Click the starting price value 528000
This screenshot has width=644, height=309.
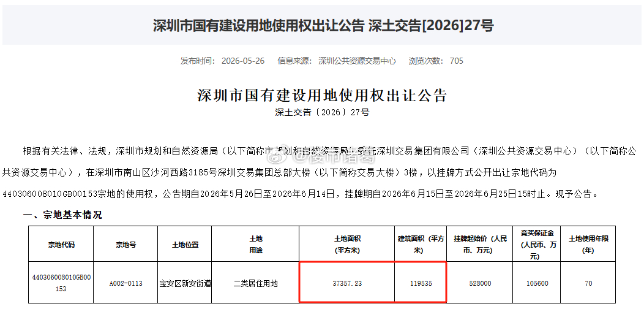click(x=480, y=283)
